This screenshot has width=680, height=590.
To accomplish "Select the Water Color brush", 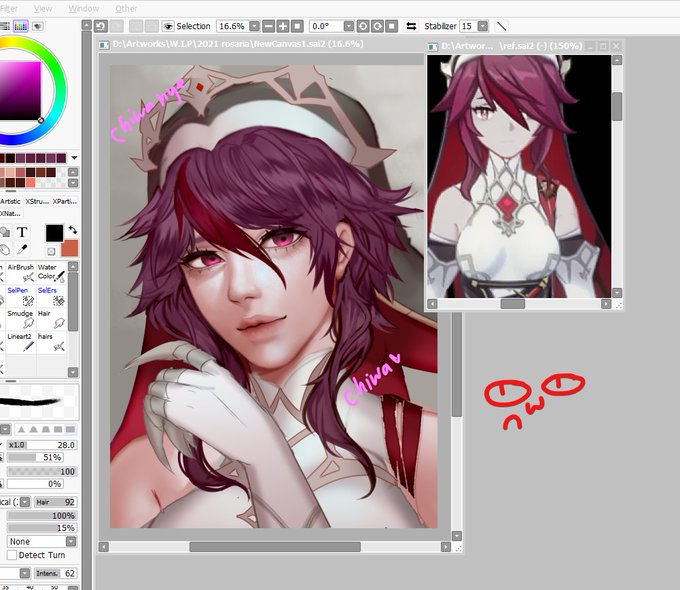I will coord(51,273).
